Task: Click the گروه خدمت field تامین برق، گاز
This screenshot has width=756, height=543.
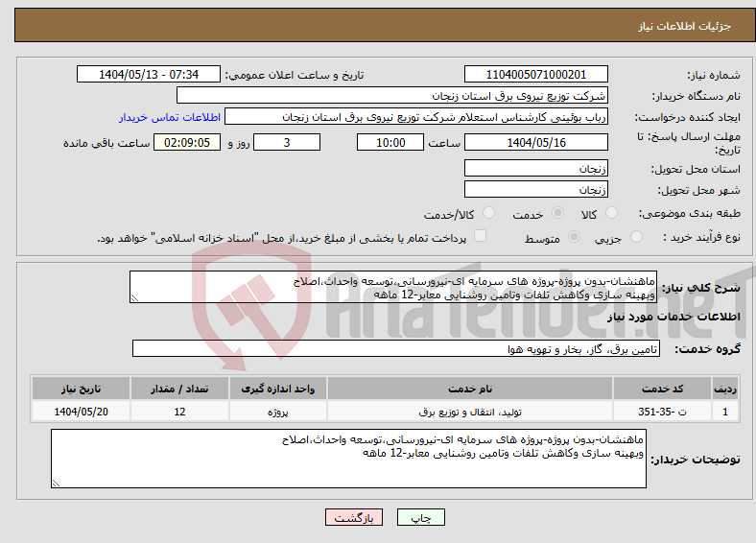Action: pyautogui.click(x=396, y=348)
